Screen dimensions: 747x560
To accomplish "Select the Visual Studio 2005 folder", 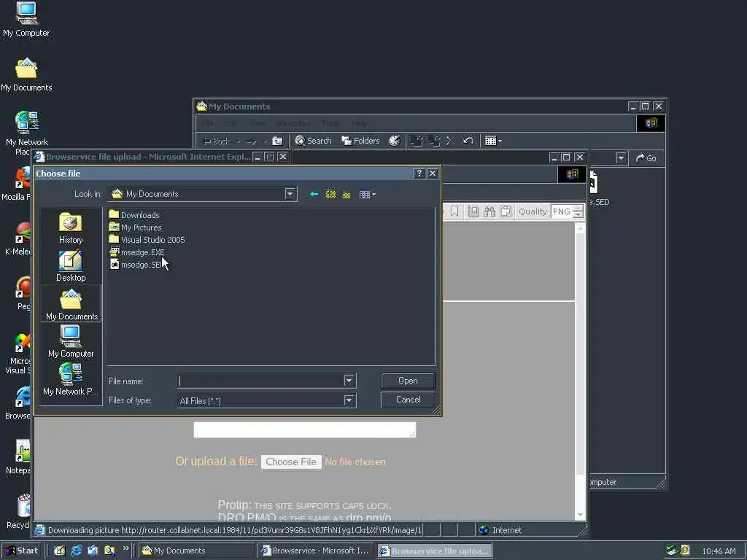I will pos(147,239).
